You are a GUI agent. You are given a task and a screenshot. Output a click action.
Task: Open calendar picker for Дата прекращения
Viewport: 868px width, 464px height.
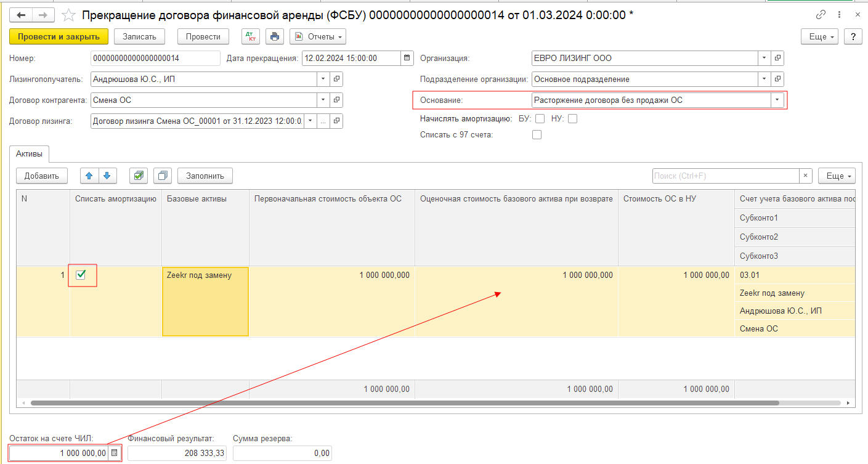407,59
